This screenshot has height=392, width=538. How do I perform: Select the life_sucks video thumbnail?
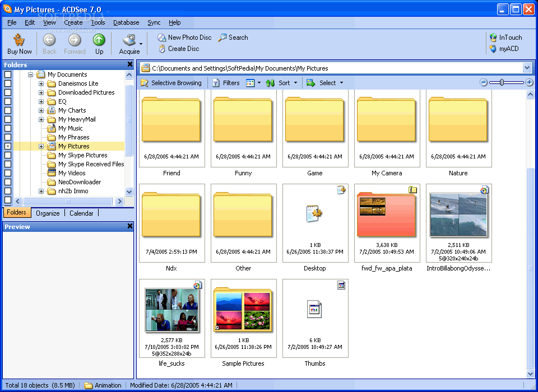(171, 318)
